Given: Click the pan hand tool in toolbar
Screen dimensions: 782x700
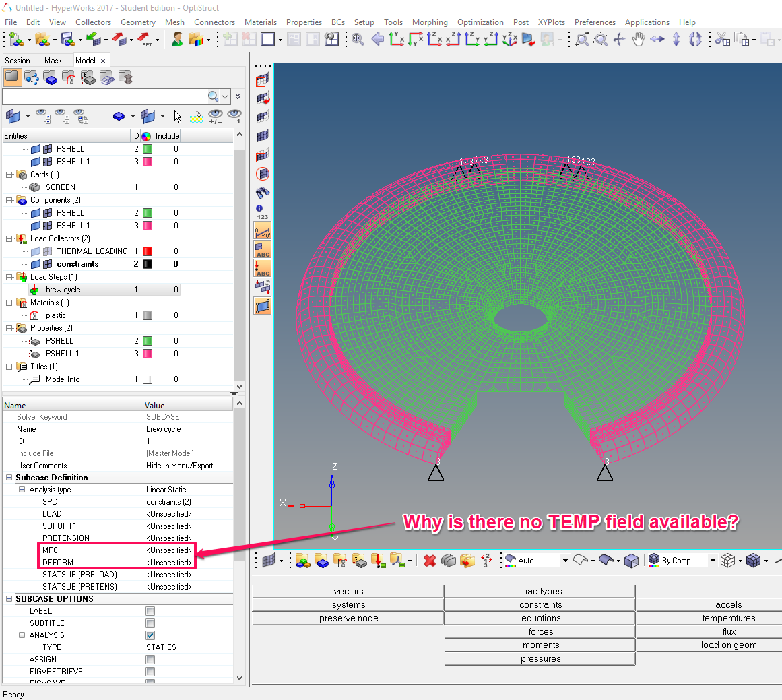Looking at the screenshot, I should coord(639,40).
